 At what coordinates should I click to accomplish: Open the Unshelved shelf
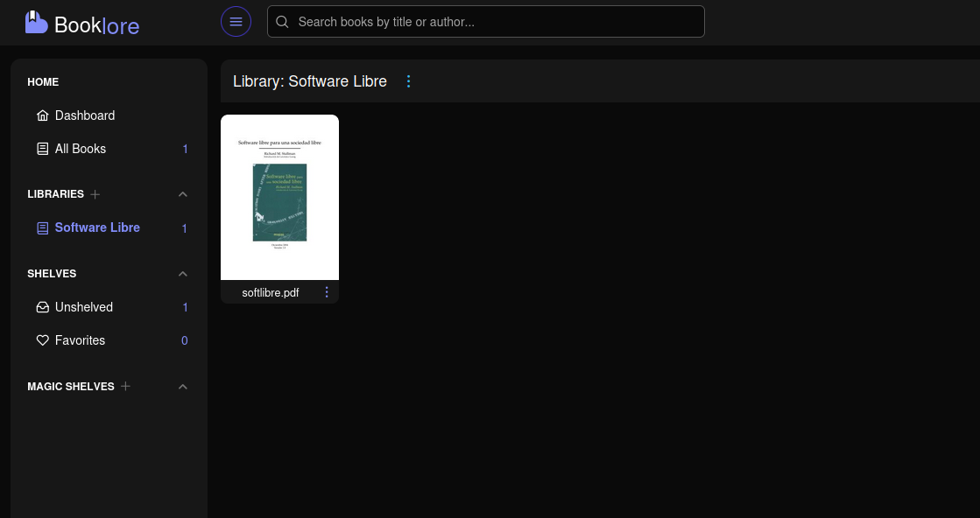point(84,307)
